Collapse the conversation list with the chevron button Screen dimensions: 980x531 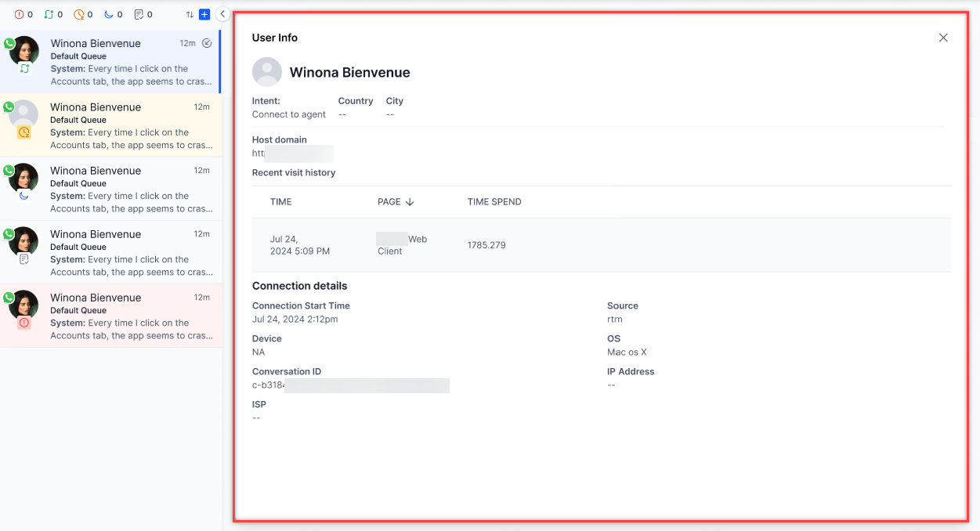[222, 14]
